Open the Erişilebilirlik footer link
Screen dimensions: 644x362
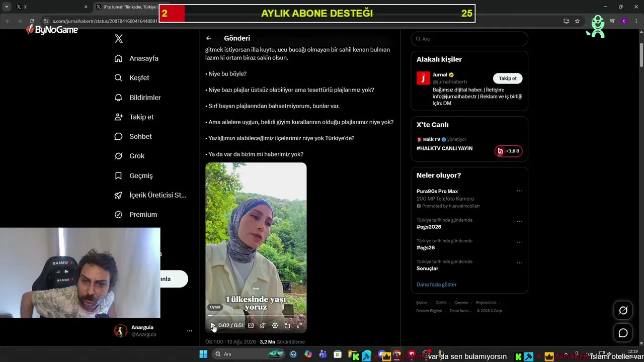click(486, 303)
